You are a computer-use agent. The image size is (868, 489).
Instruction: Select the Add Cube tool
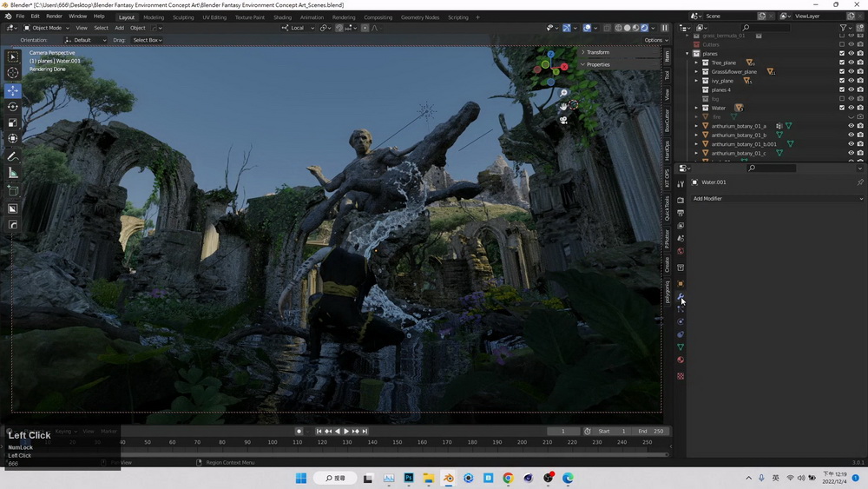13,191
